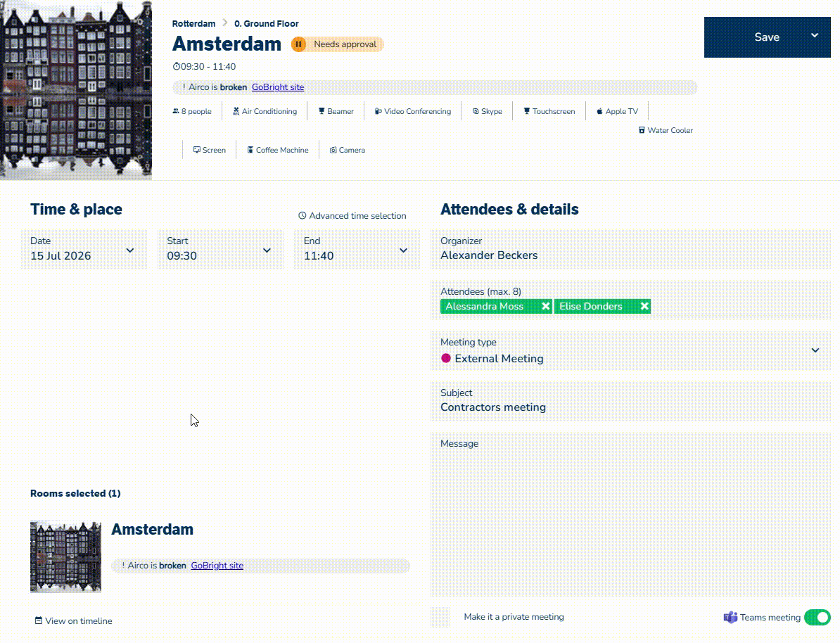Click the Coffee Machine amenity icon
Screen dimensions: 840x643
250,150
